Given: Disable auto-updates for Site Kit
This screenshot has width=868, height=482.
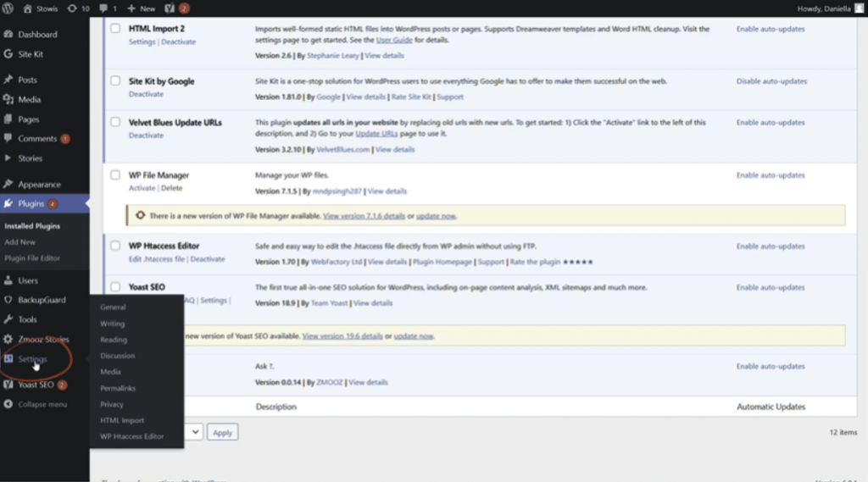Looking at the screenshot, I should (771, 81).
